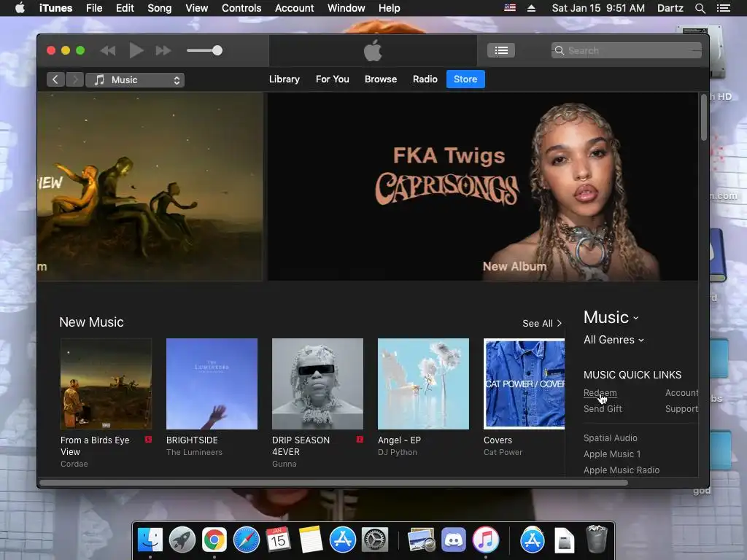
Task: Open the Apple Music Radio link
Action: pyautogui.click(x=622, y=470)
